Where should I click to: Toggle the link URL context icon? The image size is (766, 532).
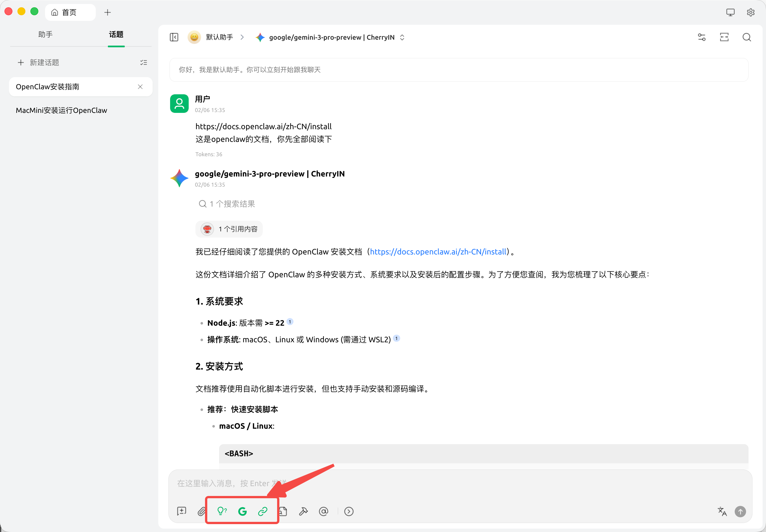click(263, 511)
